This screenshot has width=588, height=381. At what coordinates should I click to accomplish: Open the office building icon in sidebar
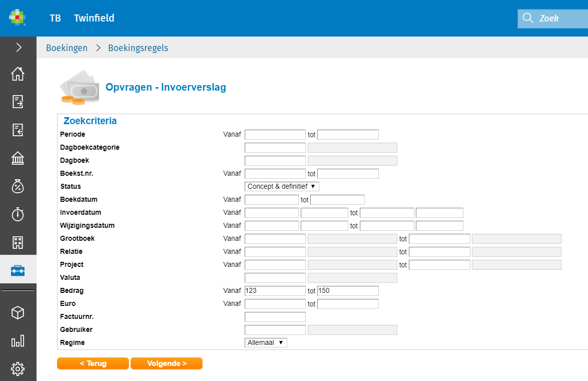[x=18, y=243]
